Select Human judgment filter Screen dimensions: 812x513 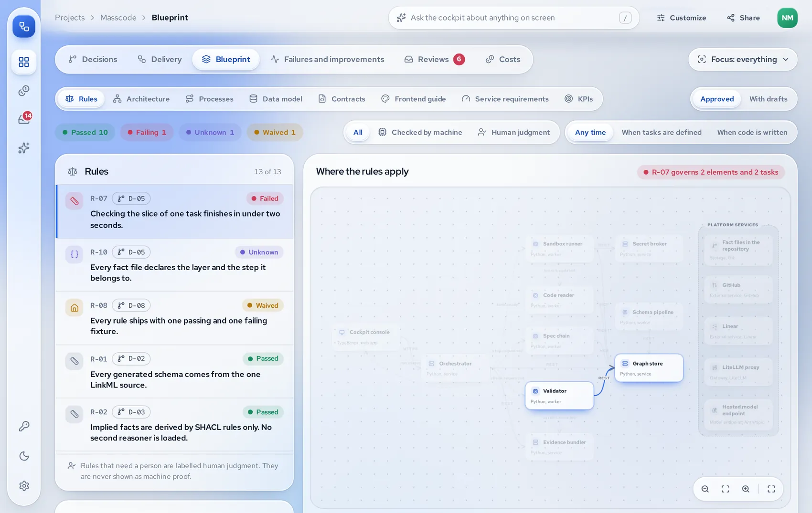point(513,132)
